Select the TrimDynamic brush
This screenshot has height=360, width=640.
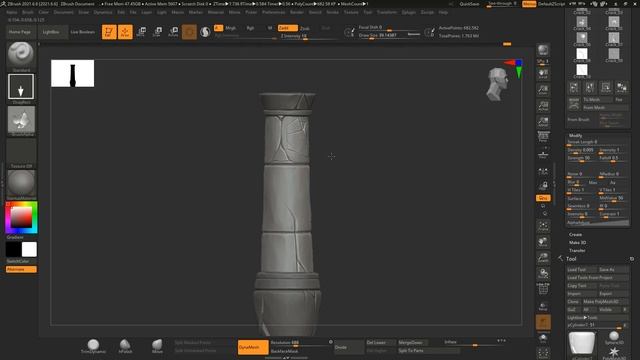(x=93, y=346)
